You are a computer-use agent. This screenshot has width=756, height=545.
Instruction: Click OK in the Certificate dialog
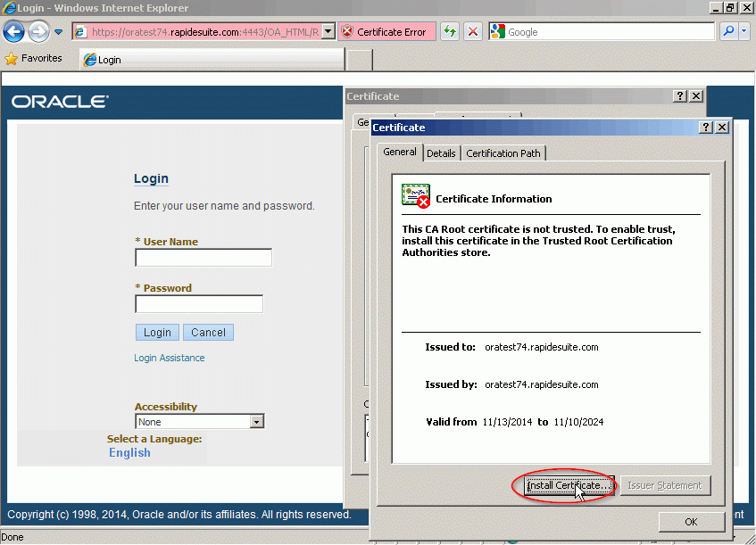(x=692, y=522)
